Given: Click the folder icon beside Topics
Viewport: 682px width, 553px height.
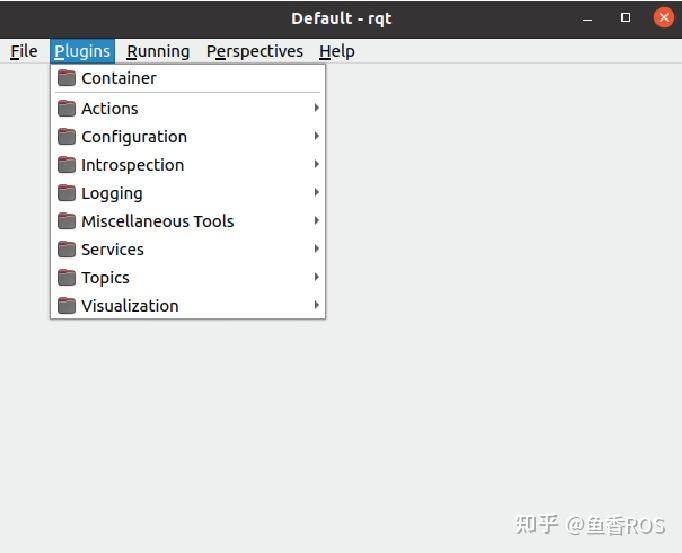Looking at the screenshot, I should (x=67, y=277).
